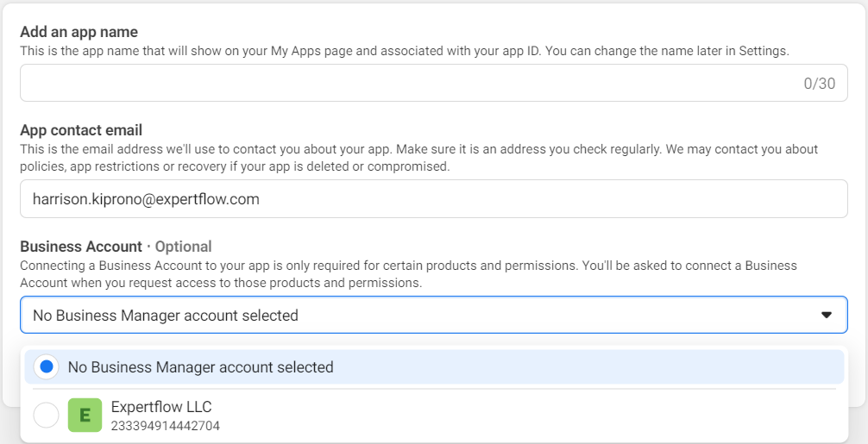Screen dimensions: 868x444
Task: Click the 'Optional' text beside Business Account
Action: click(x=183, y=247)
